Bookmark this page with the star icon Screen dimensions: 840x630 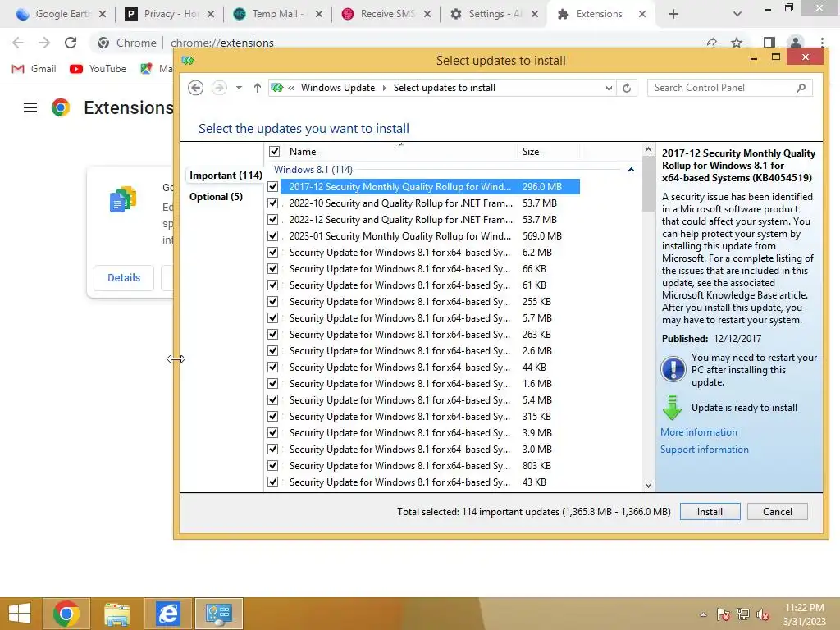737,43
